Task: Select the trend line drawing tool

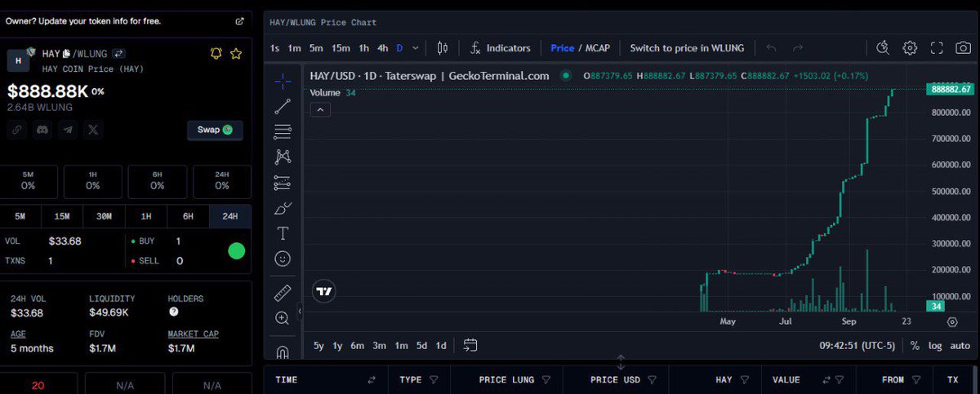Action: [x=283, y=106]
